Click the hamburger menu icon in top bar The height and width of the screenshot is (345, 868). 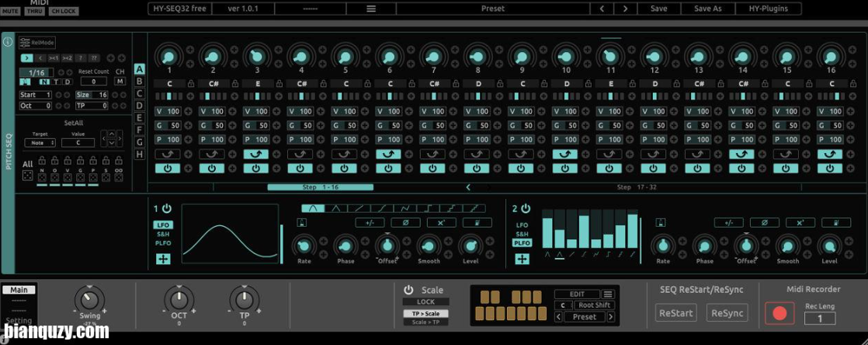pyautogui.click(x=371, y=9)
